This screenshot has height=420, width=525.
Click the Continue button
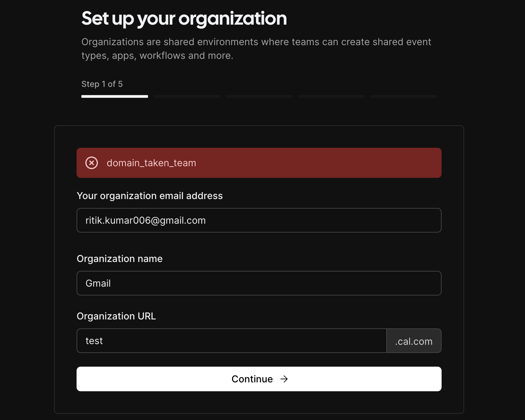tap(259, 379)
